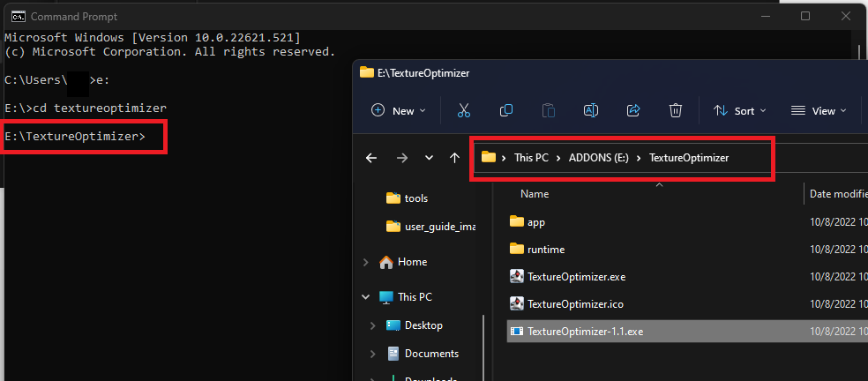Expand the Documents node chevron
868x381 pixels.
372,354
